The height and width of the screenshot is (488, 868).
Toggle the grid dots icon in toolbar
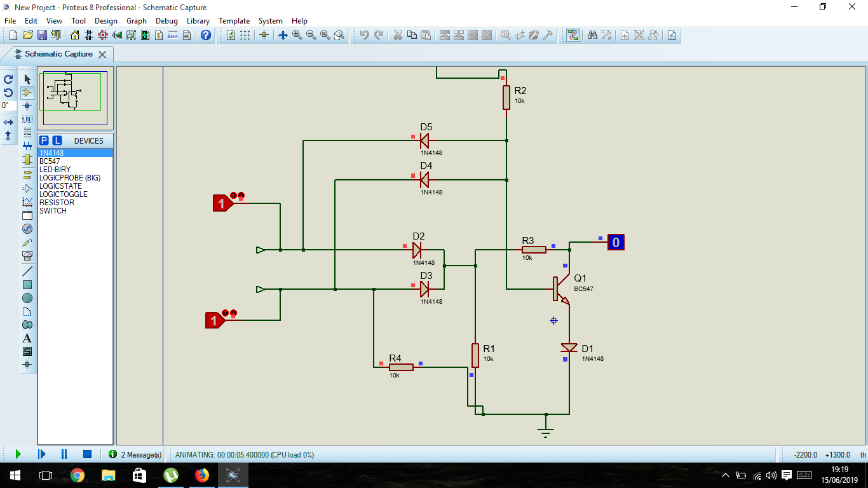pos(245,35)
